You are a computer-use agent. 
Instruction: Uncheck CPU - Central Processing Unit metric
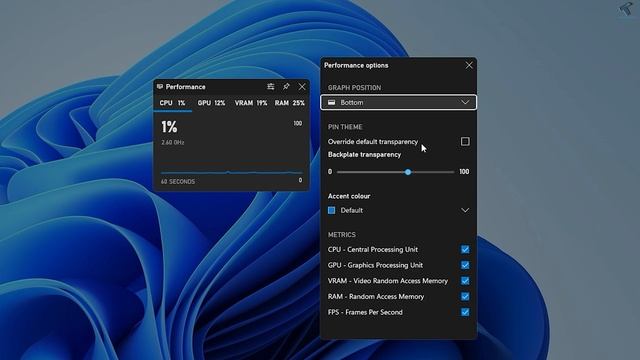pyautogui.click(x=465, y=249)
